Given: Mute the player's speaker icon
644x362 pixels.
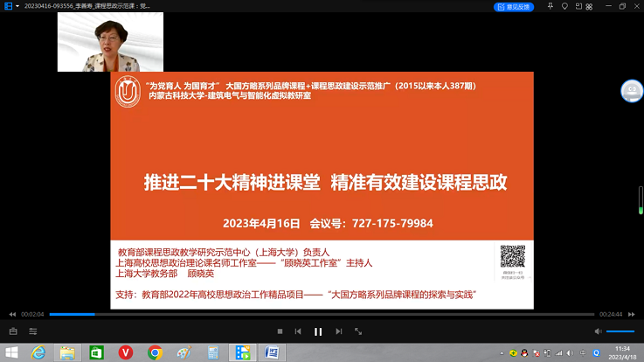Looking at the screenshot, I should 599,331.
